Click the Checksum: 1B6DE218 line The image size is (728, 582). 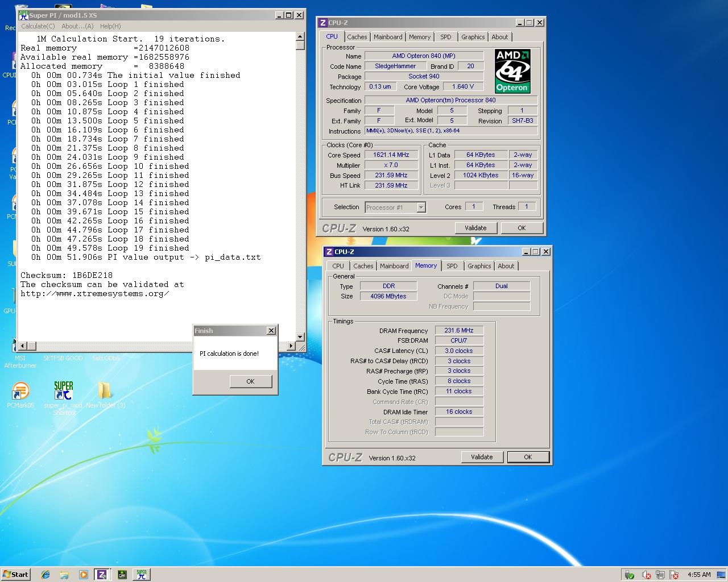point(67,275)
